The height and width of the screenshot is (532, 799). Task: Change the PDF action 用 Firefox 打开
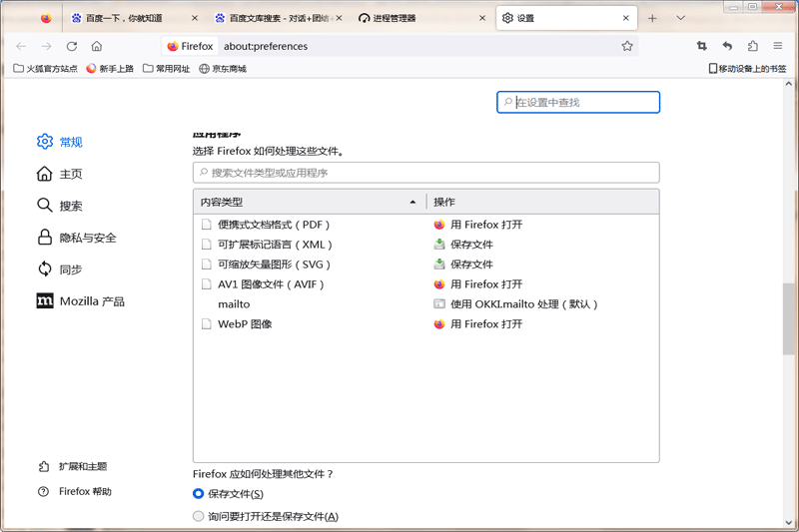pos(478,225)
